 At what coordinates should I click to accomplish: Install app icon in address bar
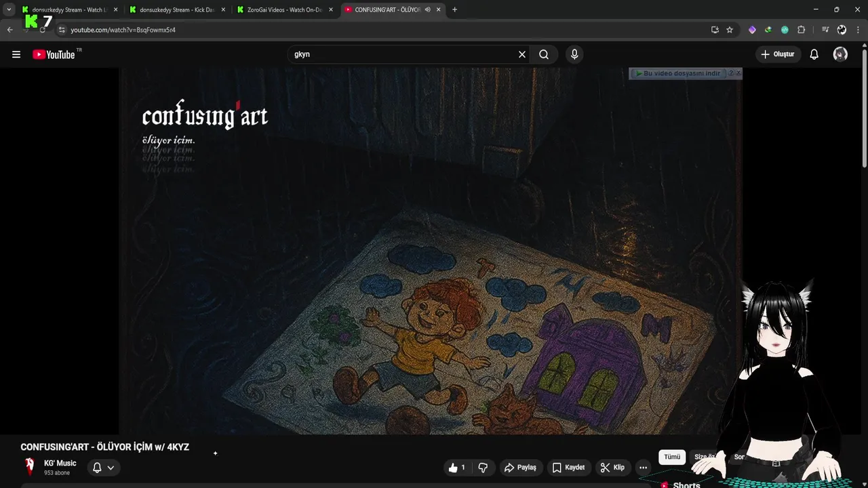(715, 30)
